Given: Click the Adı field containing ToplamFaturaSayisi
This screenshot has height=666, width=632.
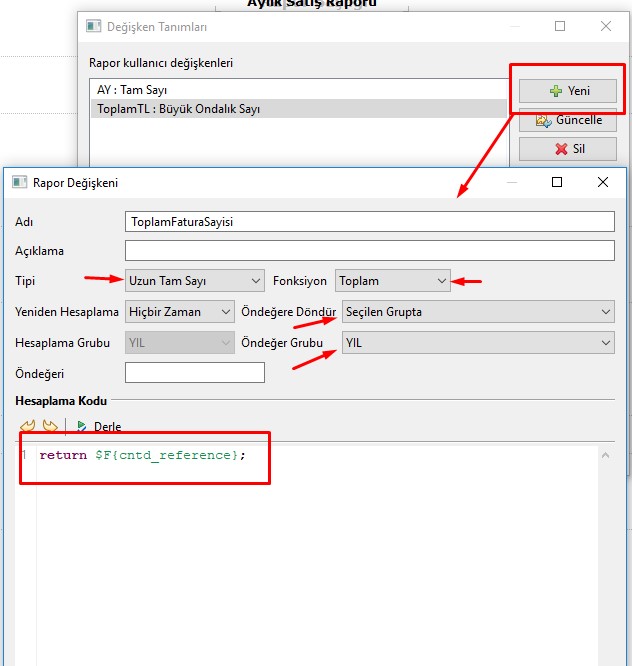Looking at the screenshot, I should 369,222.
